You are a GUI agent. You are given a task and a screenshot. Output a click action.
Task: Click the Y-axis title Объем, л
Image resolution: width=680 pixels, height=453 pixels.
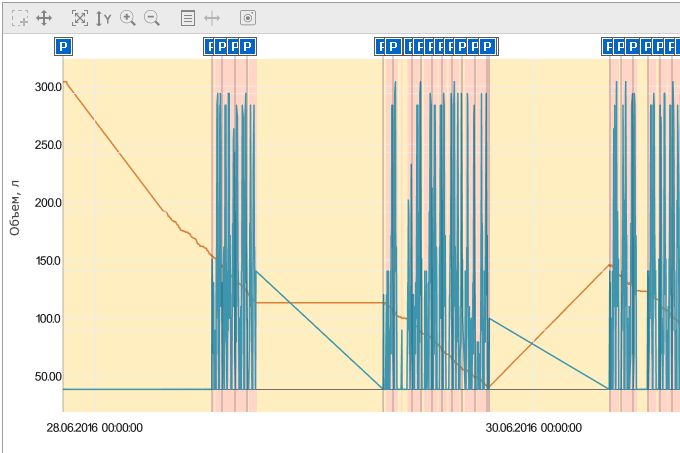(x=15, y=204)
